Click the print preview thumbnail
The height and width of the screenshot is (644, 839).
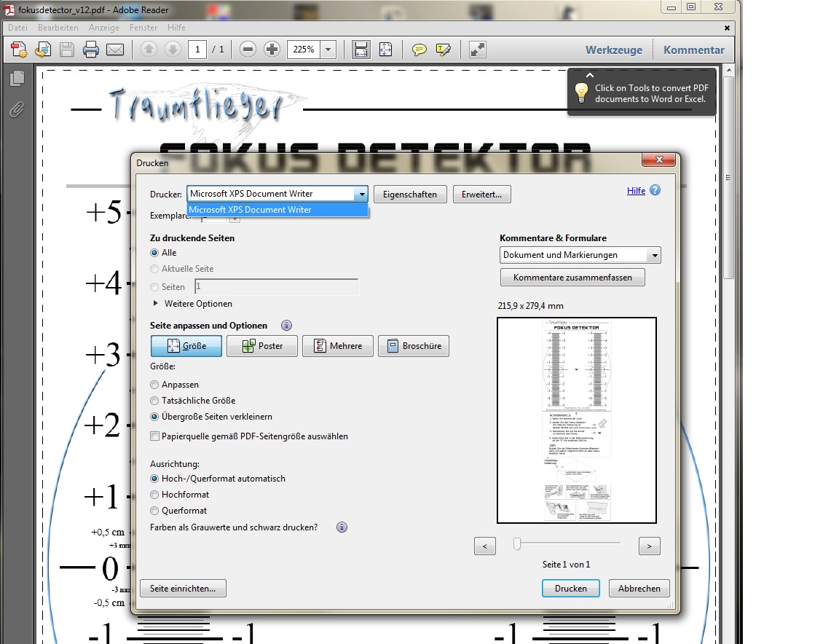tap(577, 420)
